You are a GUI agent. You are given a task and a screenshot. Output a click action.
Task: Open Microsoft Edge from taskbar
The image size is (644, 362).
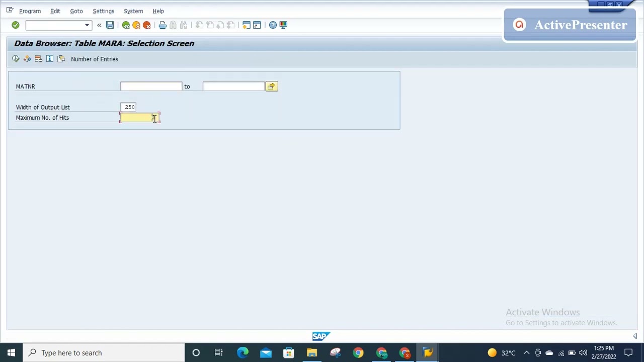(x=243, y=353)
